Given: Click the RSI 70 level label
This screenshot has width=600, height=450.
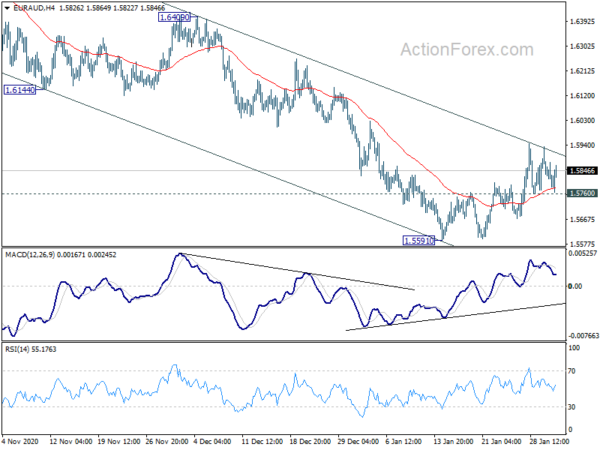Looking at the screenshot, I should pyautogui.click(x=572, y=371).
